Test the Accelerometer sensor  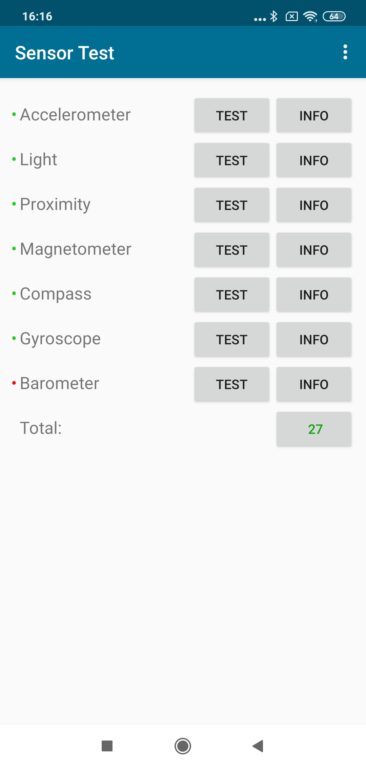pos(232,116)
